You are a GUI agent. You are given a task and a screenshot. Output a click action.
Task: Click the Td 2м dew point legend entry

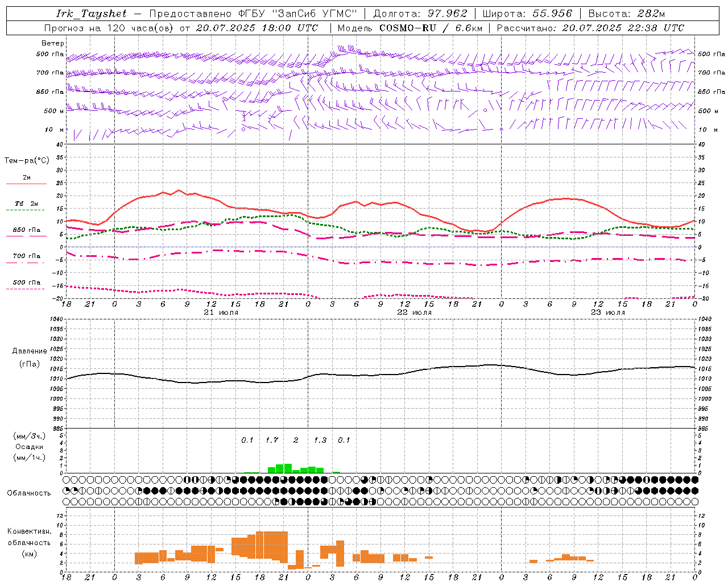[x=26, y=203]
